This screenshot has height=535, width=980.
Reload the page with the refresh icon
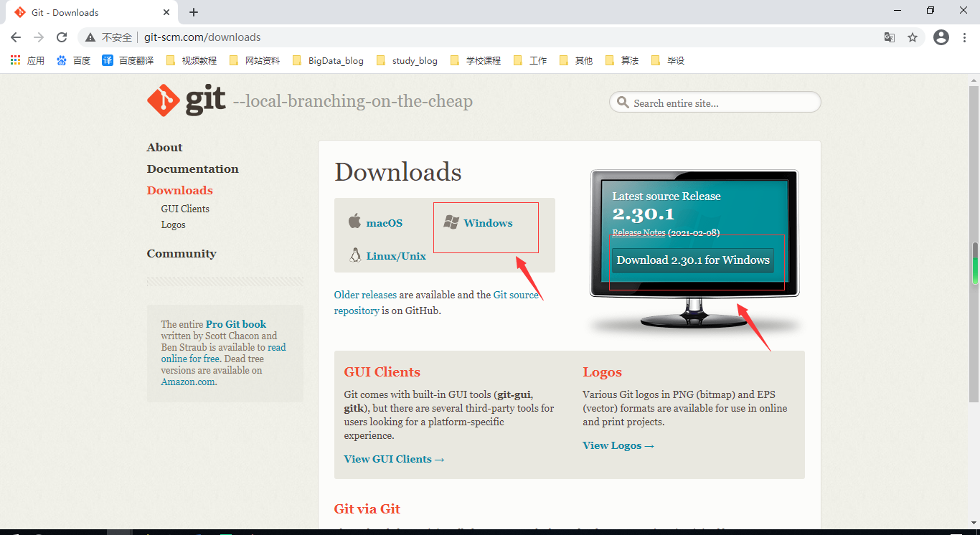(x=62, y=37)
